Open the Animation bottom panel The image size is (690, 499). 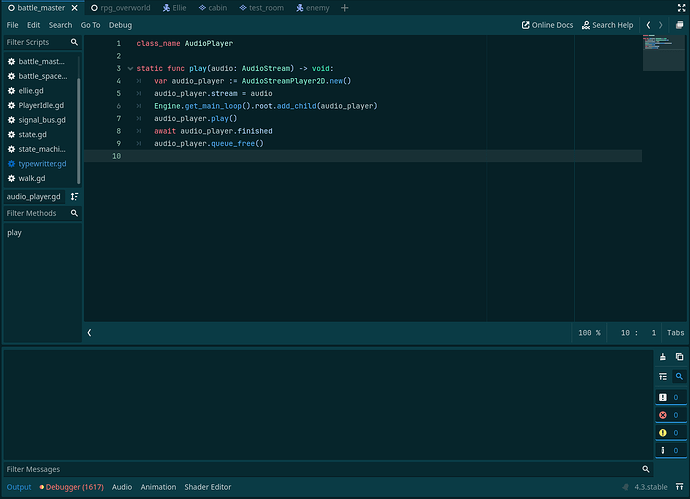[x=158, y=487]
